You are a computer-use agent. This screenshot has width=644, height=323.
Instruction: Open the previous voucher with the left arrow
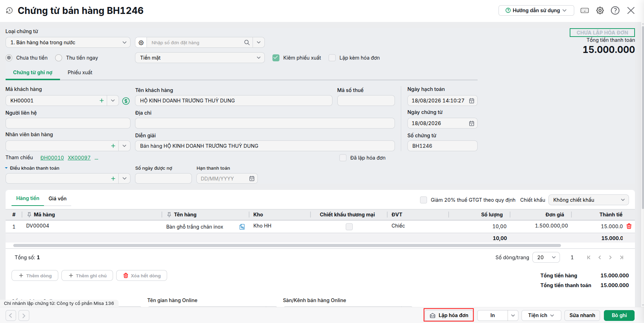11,316
